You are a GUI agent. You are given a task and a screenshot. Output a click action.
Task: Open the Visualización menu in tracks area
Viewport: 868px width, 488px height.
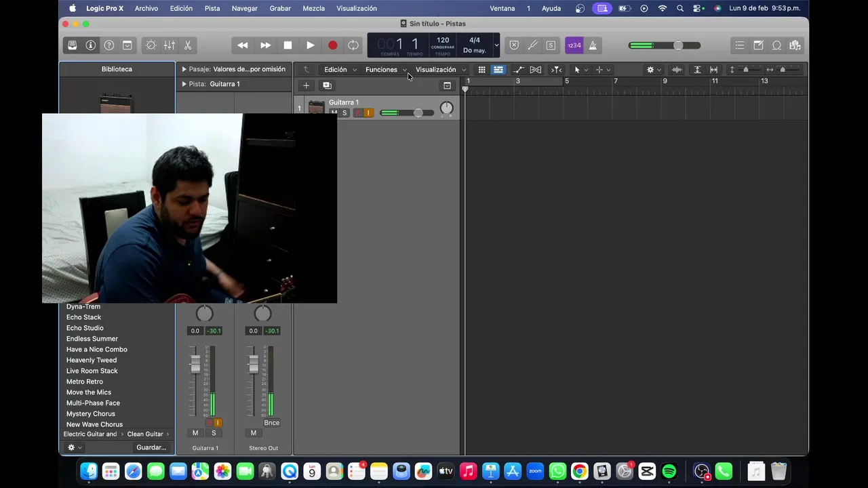point(441,70)
